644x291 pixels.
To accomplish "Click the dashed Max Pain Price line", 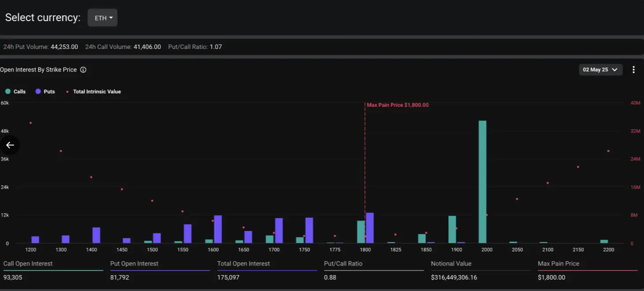I will [x=365, y=176].
